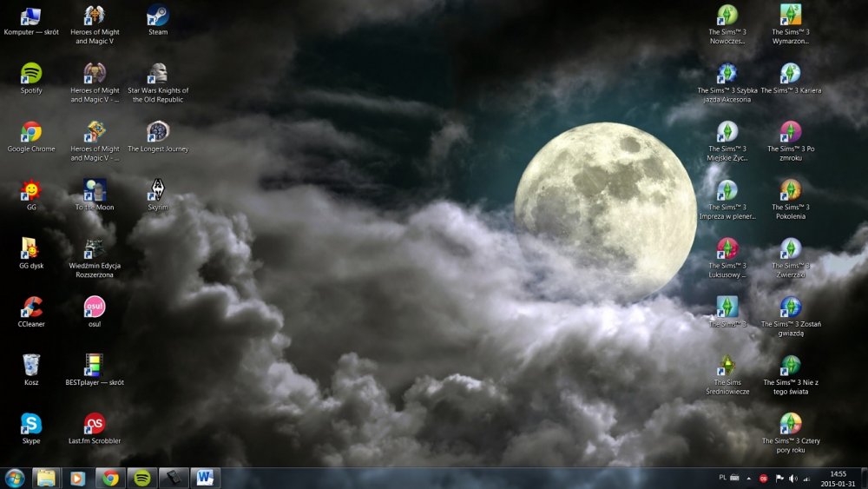
Task: Select The Longest Journey shortcut
Action: click(158, 137)
